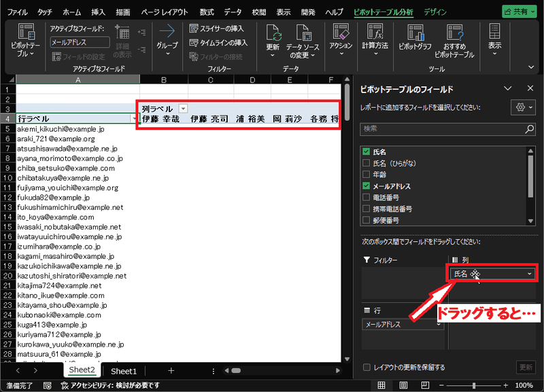Select cell with akemi_kikuchi@example.jp
Image resolution: width=544 pixels, height=392 pixels.
(78, 129)
